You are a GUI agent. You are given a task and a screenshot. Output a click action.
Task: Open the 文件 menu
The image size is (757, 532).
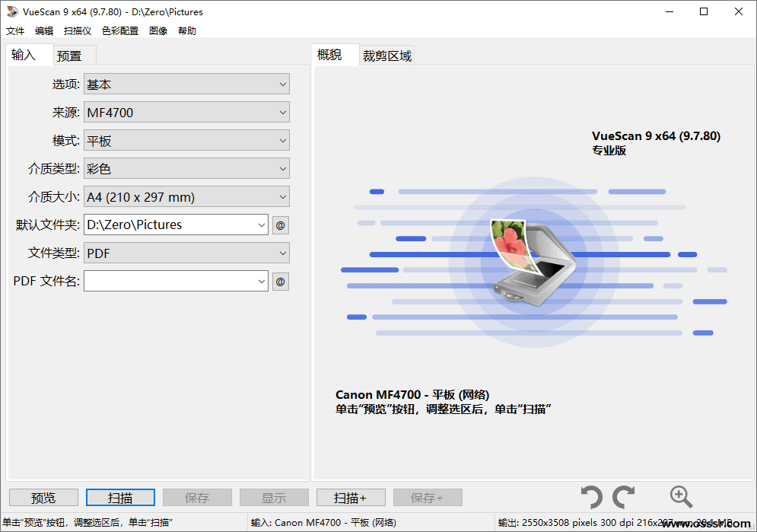click(x=15, y=31)
